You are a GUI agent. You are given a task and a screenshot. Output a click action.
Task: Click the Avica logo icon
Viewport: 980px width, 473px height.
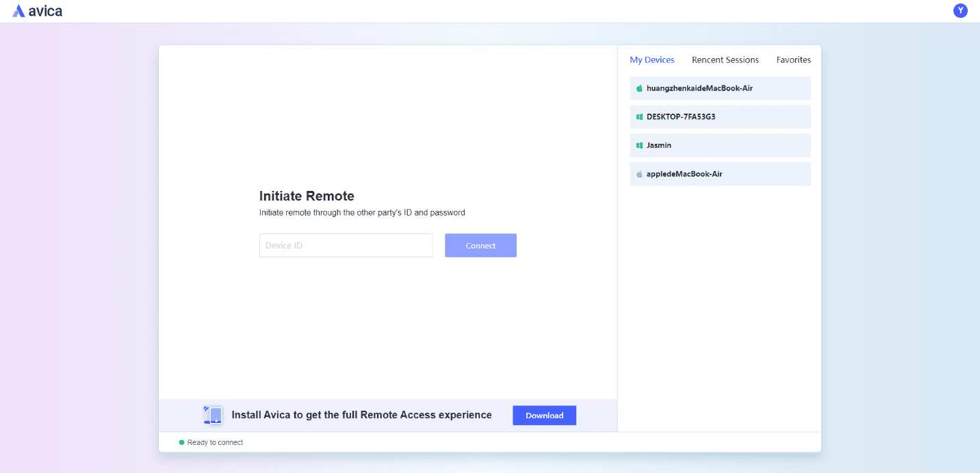(18, 11)
